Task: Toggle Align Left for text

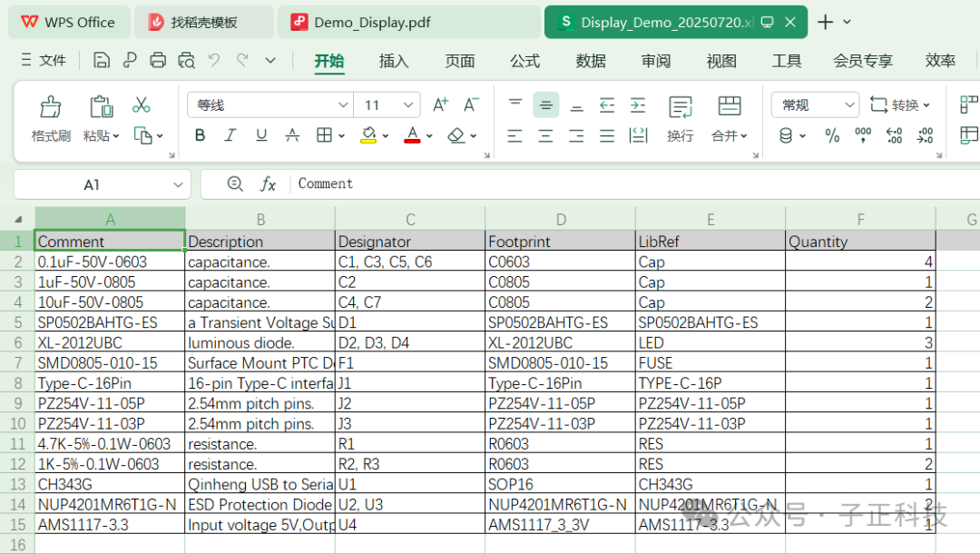Action: coord(515,135)
